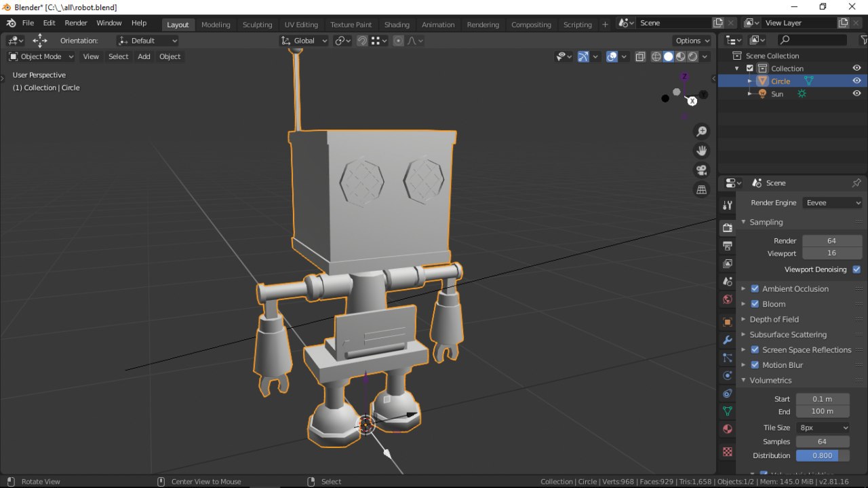Toggle X-ray view icon
Viewport: 868px width, 488px height.
point(640,56)
